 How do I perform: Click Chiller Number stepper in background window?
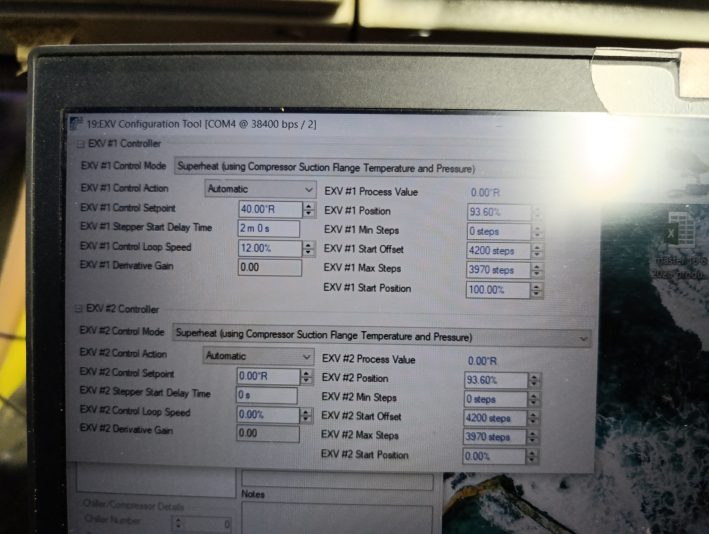[x=178, y=523]
